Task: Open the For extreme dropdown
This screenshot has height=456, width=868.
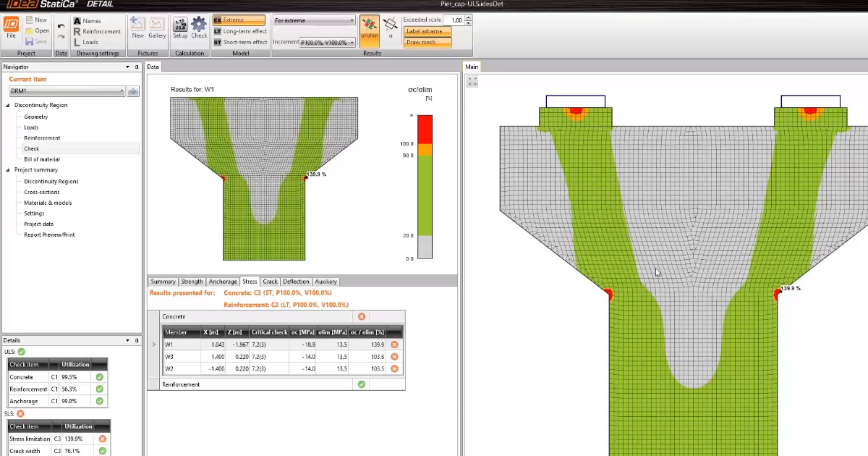Action: tap(314, 20)
